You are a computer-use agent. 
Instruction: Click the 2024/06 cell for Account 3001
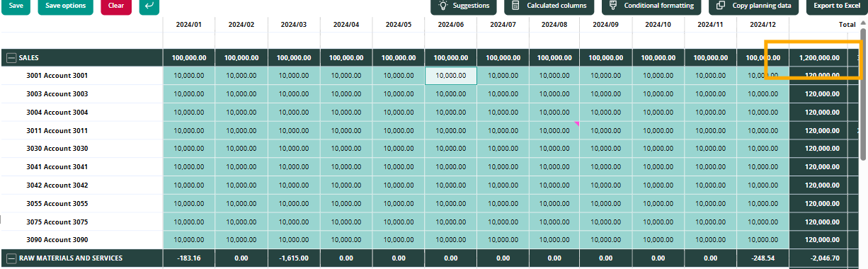point(451,75)
